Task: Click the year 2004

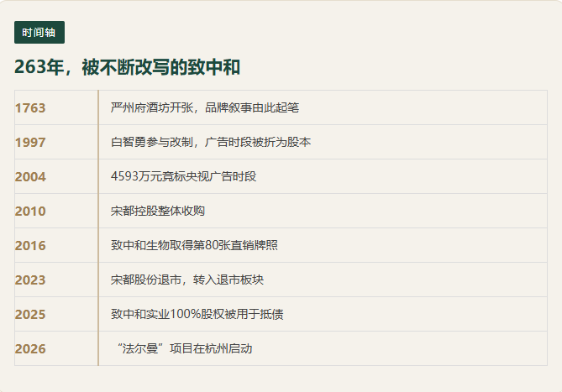Action: click(30, 176)
